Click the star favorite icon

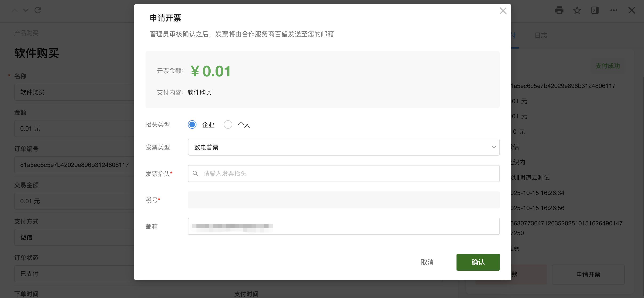[x=577, y=10]
